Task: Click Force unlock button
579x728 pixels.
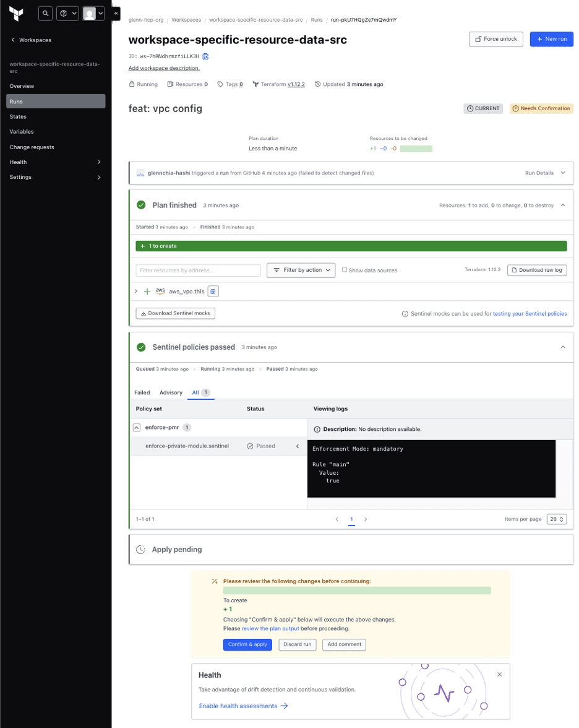Action: click(x=496, y=39)
